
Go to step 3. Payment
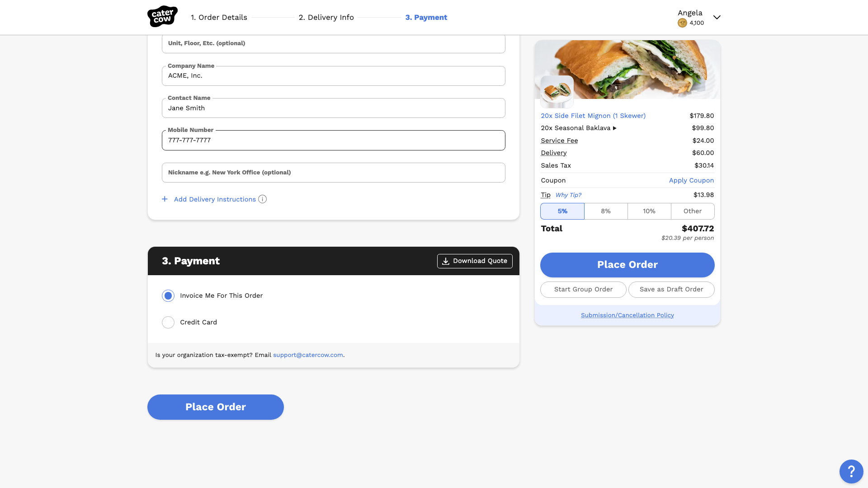click(426, 18)
